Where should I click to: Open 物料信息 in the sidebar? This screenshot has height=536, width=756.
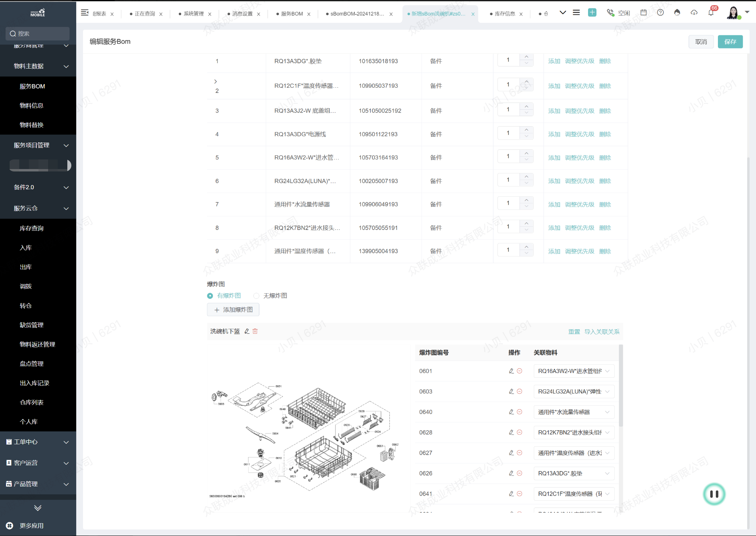coord(32,105)
